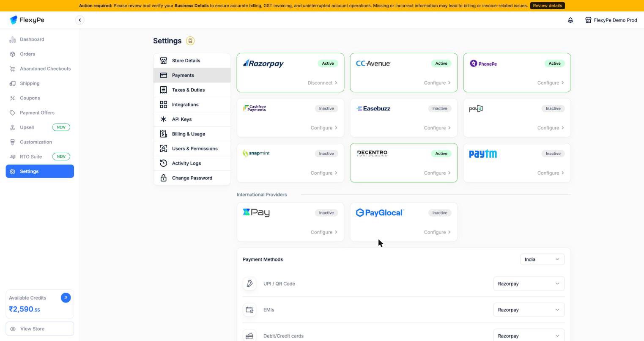Open API Keys settings
The width and height of the screenshot is (644, 341).
(192, 119)
